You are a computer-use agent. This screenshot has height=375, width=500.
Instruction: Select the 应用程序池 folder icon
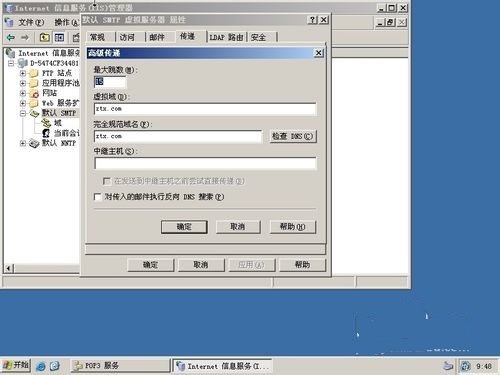[34, 83]
